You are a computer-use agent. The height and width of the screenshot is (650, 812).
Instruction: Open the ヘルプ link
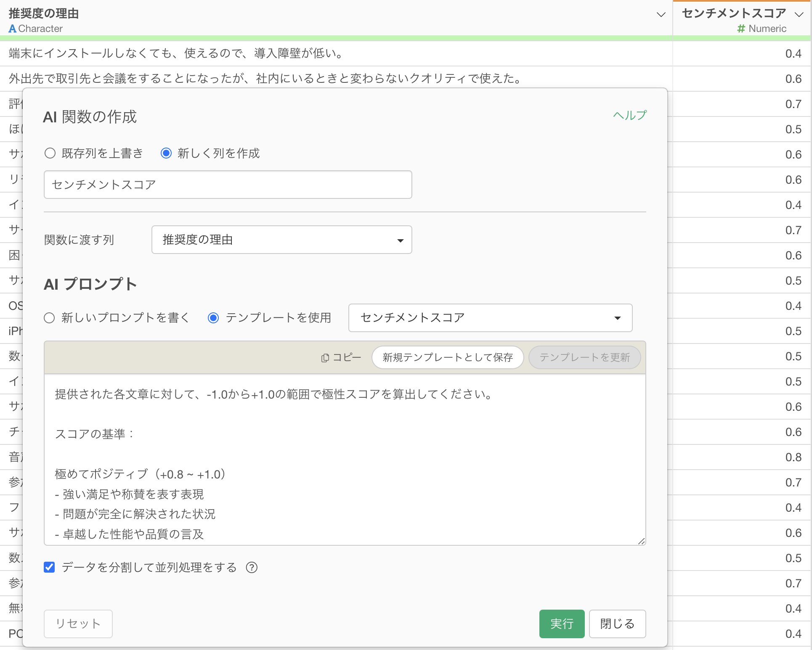pyautogui.click(x=629, y=115)
